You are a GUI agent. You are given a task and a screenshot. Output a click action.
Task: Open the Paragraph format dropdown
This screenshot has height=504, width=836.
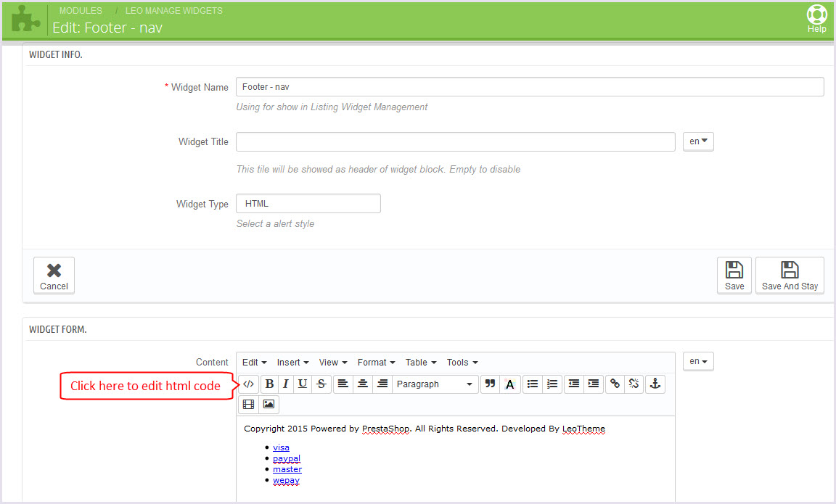[x=435, y=384]
